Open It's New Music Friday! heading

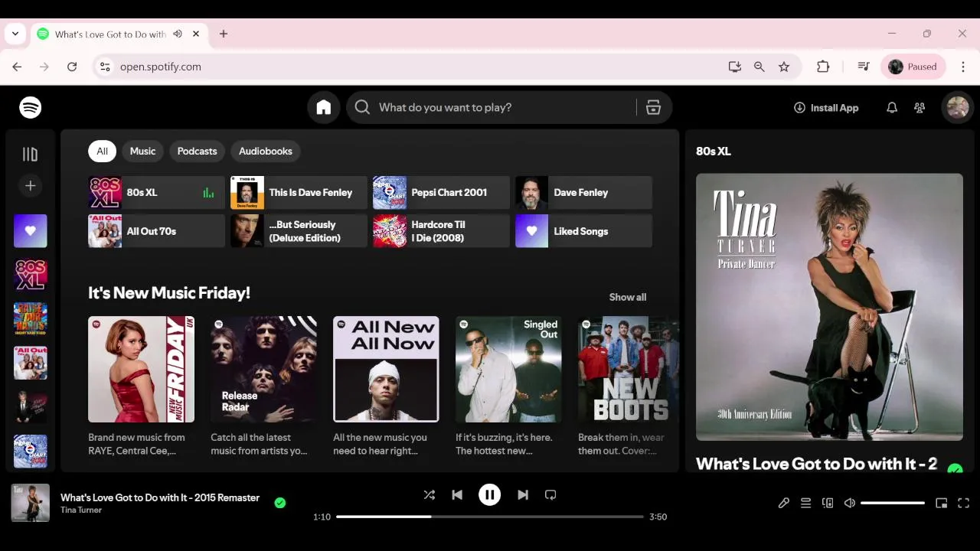click(169, 293)
